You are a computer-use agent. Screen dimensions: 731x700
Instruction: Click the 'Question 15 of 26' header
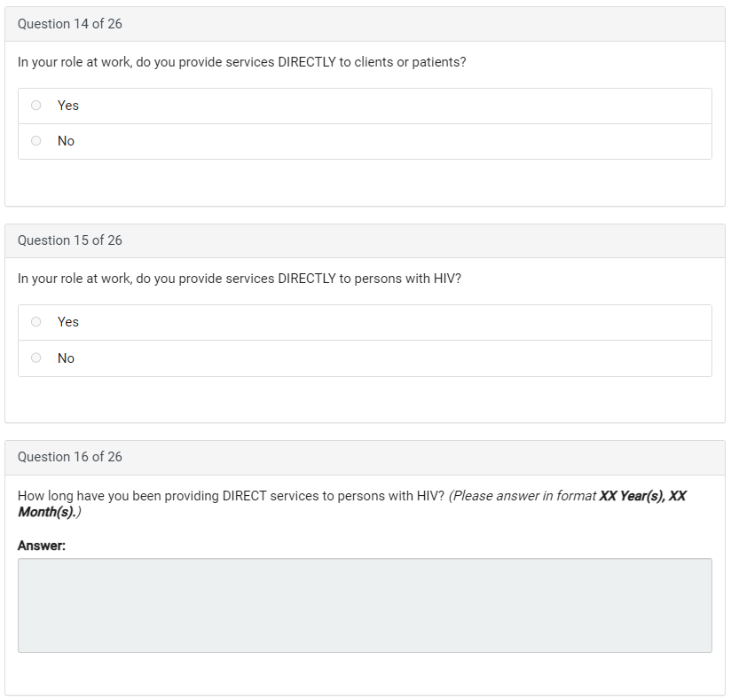tap(70, 240)
